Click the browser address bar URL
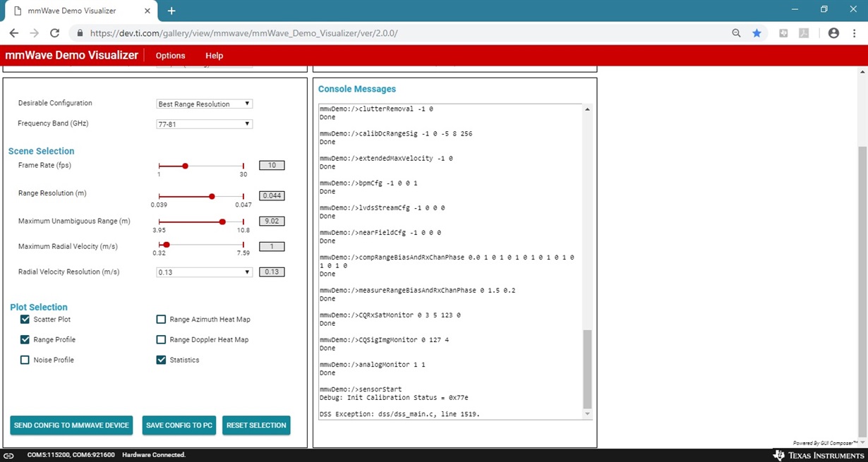Screen dimensions: 868x462 coord(244,33)
